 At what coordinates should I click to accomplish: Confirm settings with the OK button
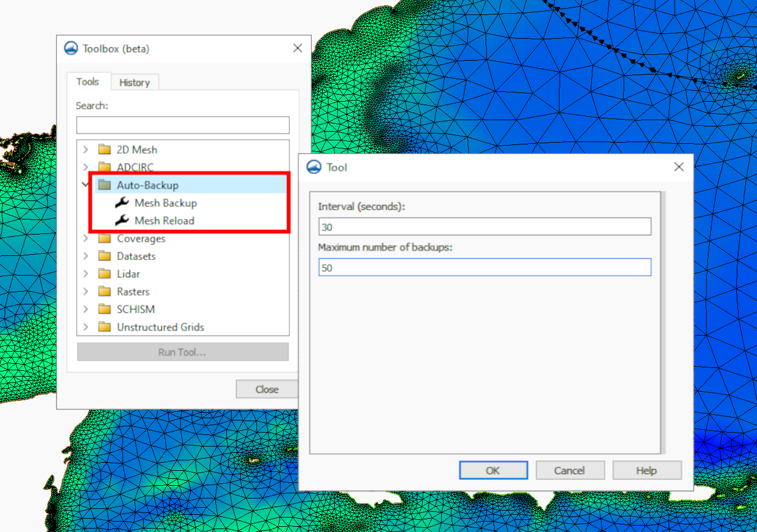[x=493, y=470]
